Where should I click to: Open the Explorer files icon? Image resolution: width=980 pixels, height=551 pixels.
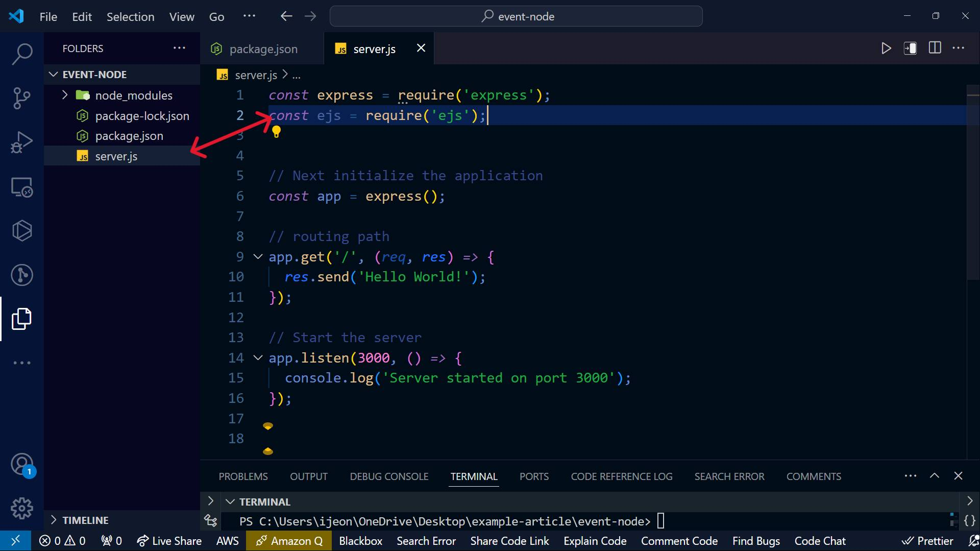[x=22, y=319]
